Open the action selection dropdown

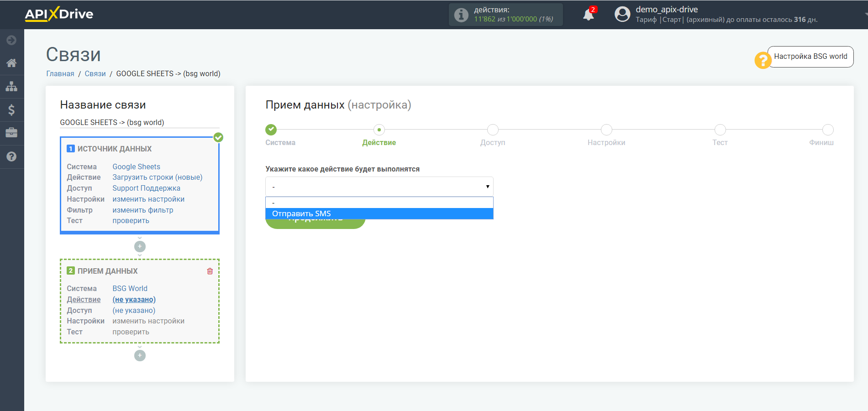click(379, 187)
